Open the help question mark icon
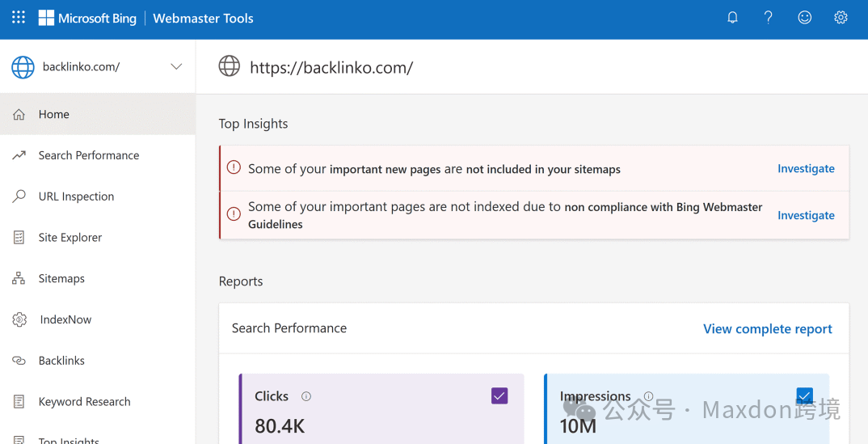 pos(769,18)
